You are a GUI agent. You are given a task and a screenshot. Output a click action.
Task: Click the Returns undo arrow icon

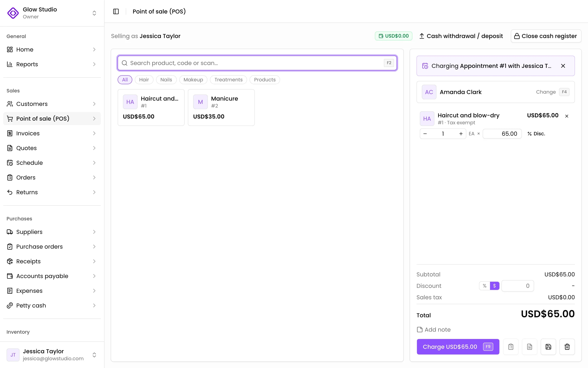[10, 192]
